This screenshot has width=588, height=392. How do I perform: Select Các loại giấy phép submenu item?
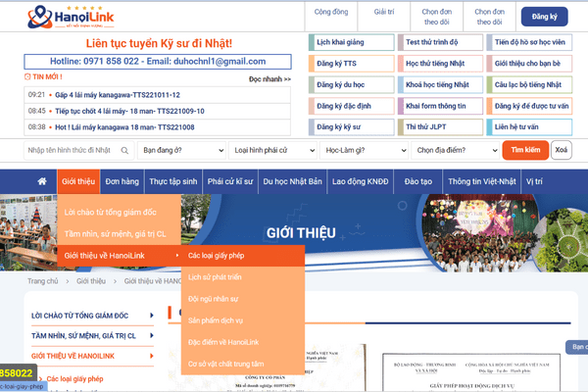coord(243,256)
